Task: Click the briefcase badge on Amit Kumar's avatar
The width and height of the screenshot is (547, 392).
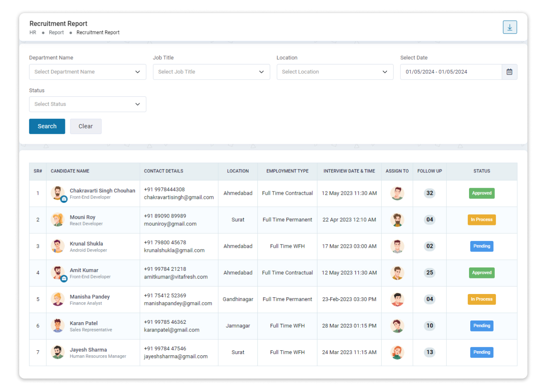Action: pyautogui.click(x=64, y=279)
